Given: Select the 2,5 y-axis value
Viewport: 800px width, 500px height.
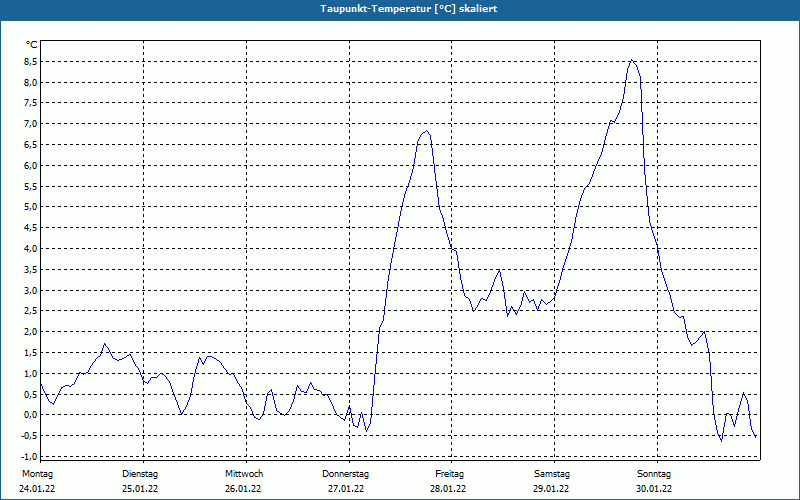Looking at the screenshot, I should pos(30,311).
